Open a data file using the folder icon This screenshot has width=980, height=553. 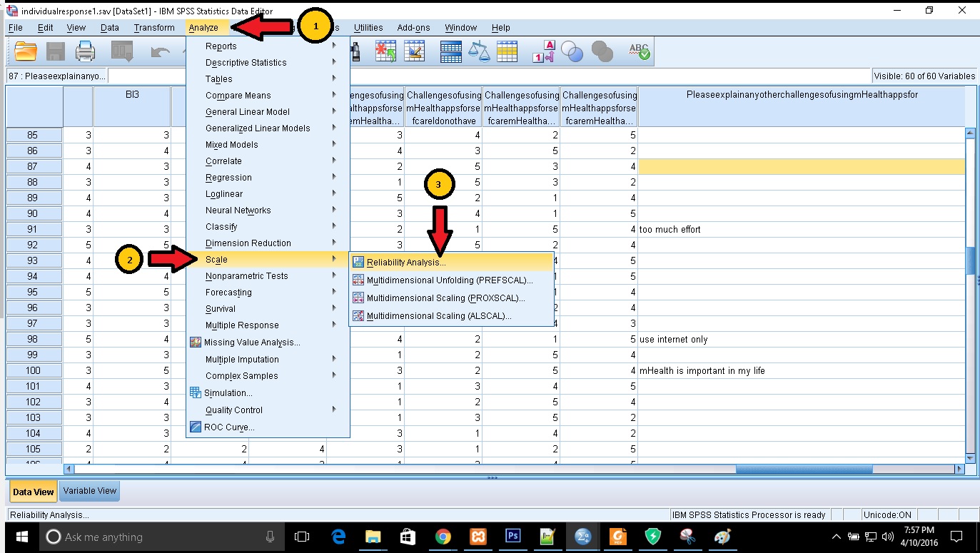click(26, 51)
